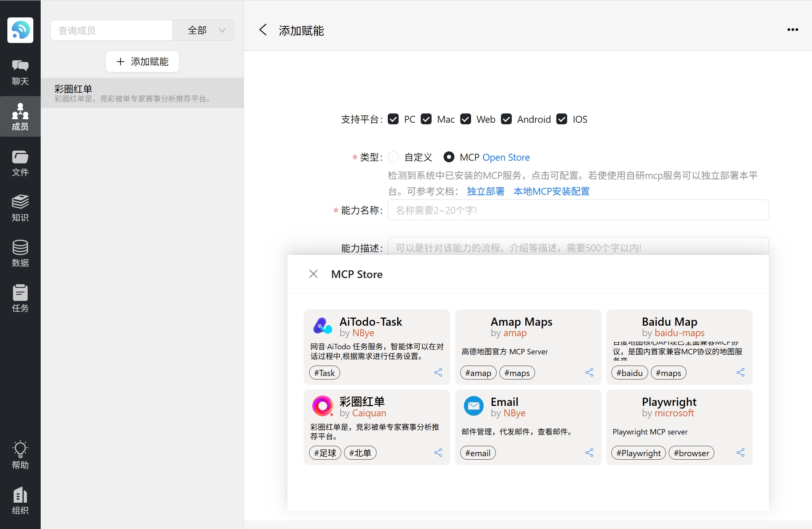Click the #足球 tag
Screen dimensions: 812x529
(x=325, y=453)
